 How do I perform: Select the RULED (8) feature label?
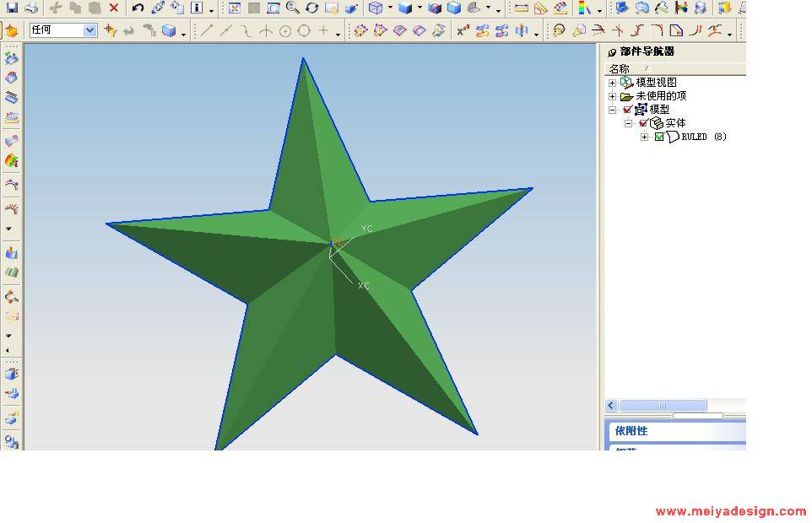[x=703, y=137]
